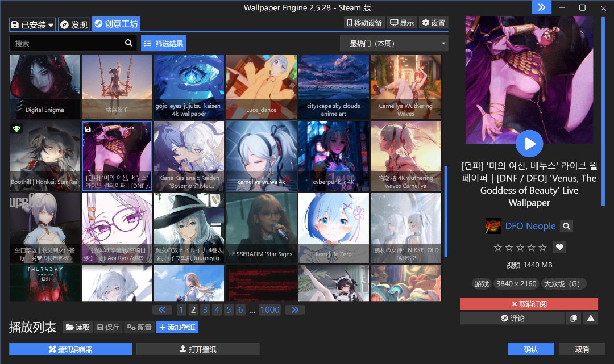Go to page 6
This screenshot has width=614, height=364.
(x=240, y=309)
